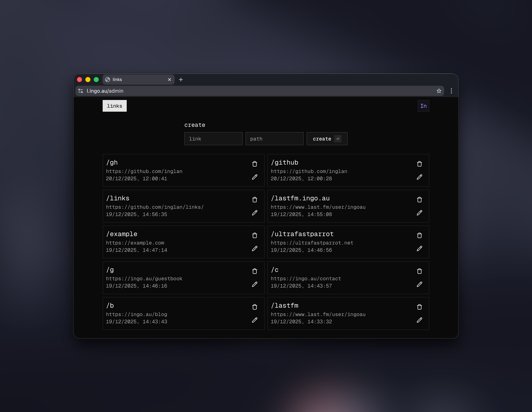Viewport: 532px width, 412px height.
Task: View site information icon in address bar
Action: tap(81, 91)
